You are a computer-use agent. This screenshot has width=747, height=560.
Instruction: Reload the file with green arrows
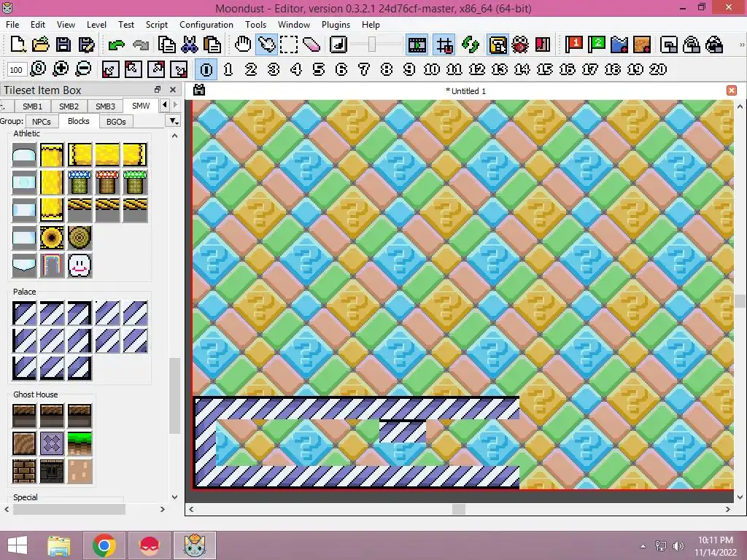pos(471,44)
